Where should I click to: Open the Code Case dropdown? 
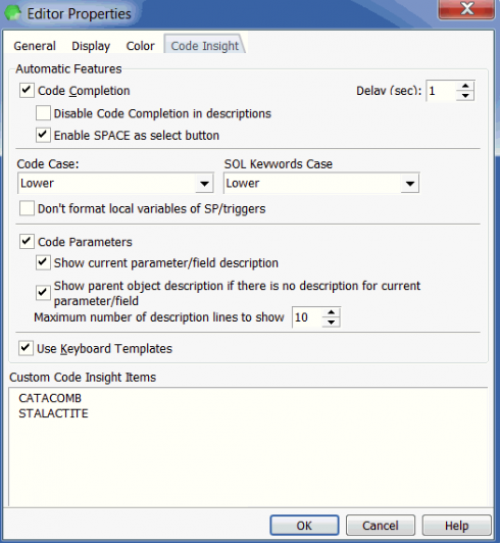tap(115, 183)
